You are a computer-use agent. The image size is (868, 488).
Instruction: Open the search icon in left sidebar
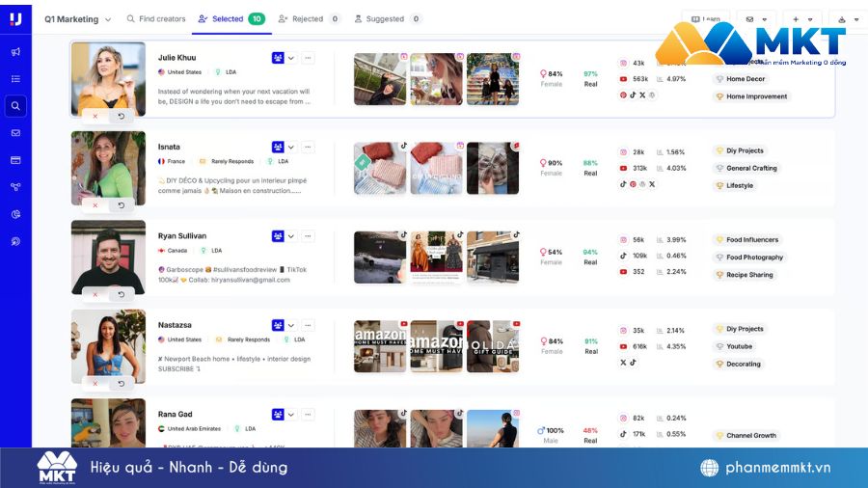coord(15,106)
